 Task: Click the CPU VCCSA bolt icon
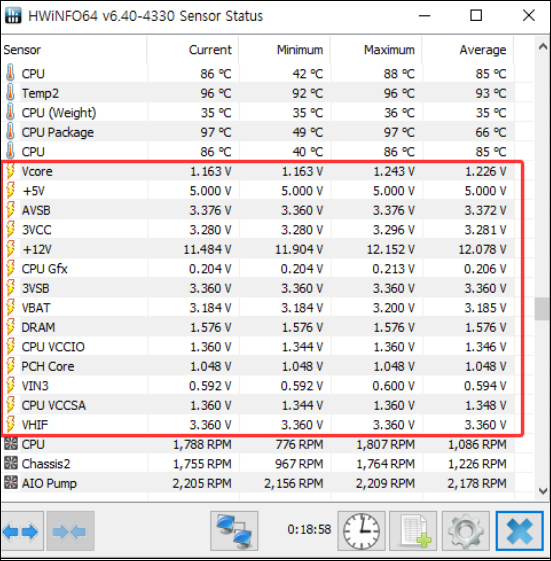coord(11,405)
